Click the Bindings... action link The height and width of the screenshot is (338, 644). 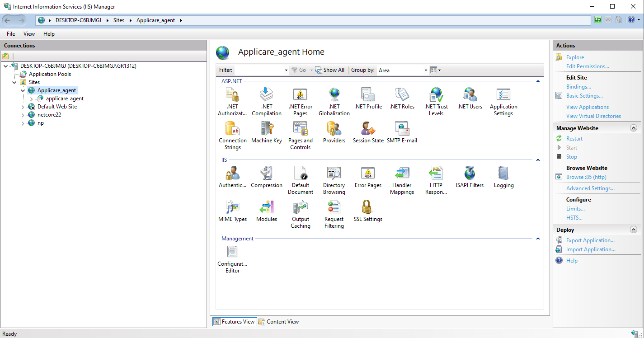pyautogui.click(x=578, y=87)
